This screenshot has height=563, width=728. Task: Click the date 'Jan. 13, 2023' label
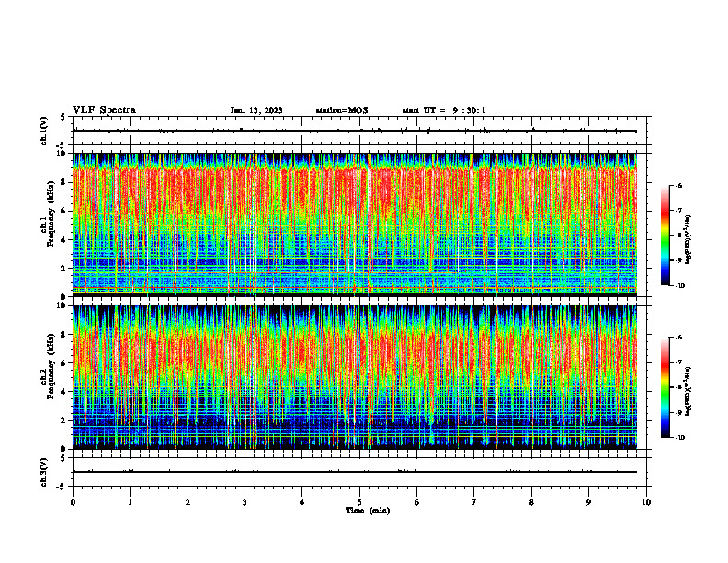click(x=256, y=110)
